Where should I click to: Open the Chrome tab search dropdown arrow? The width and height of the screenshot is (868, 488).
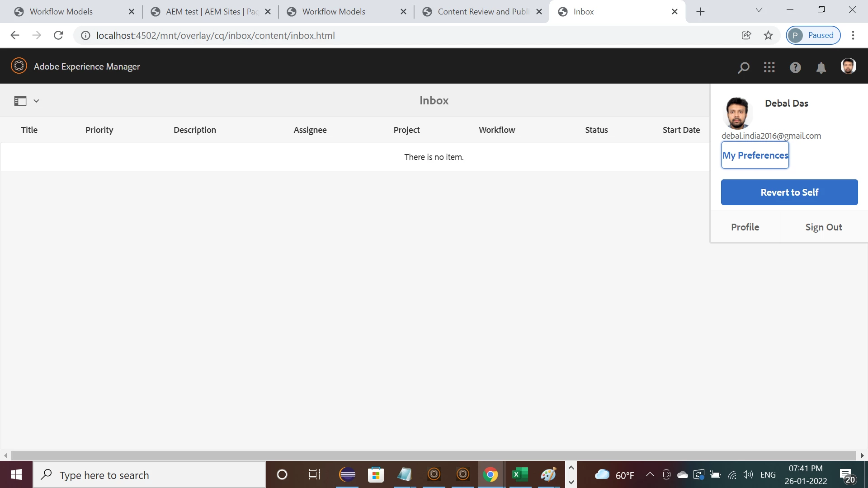(759, 10)
